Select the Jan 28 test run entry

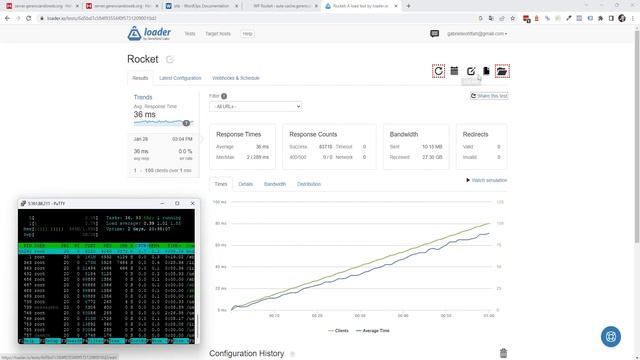click(163, 155)
